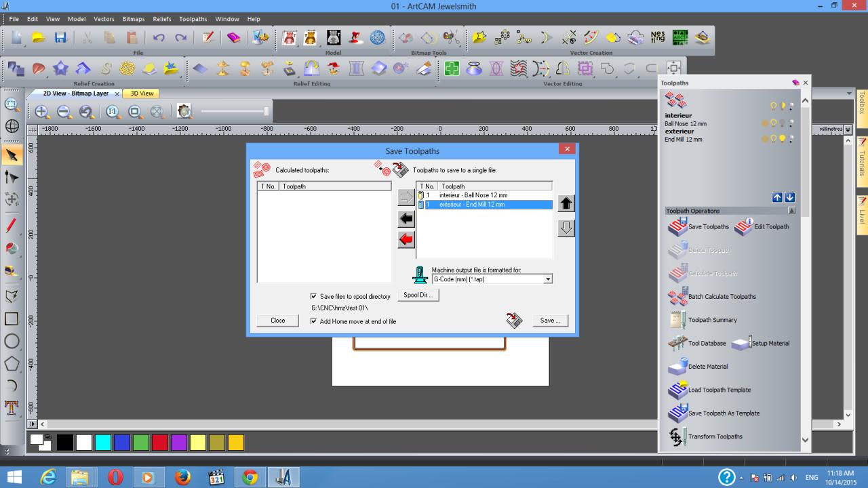Viewport: 868px width, 488px height.
Task: Open the Tutorials side tab
Action: pyautogui.click(x=863, y=161)
